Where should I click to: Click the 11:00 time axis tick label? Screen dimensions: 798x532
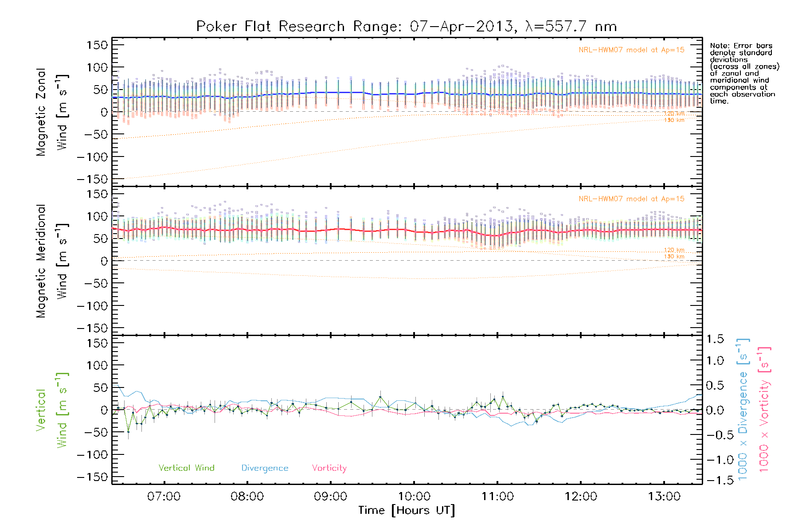[497, 497]
